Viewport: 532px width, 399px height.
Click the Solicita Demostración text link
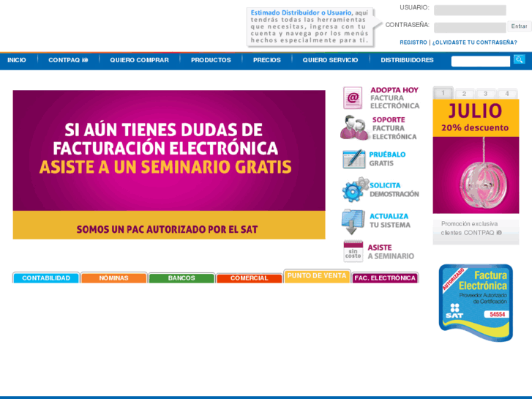[x=394, y=190]
